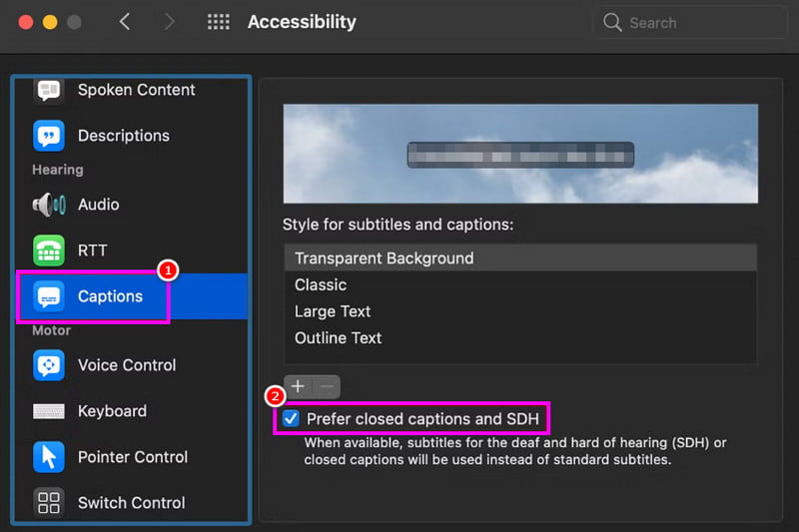Click the Show All grid icon
Viewport: 799px width, 532px height.
coord(219,22)
